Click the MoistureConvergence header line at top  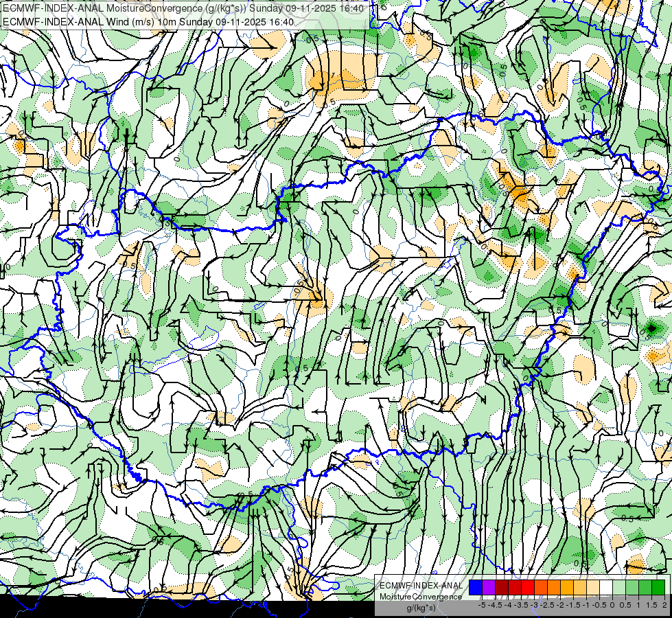(x=183, y=8)
